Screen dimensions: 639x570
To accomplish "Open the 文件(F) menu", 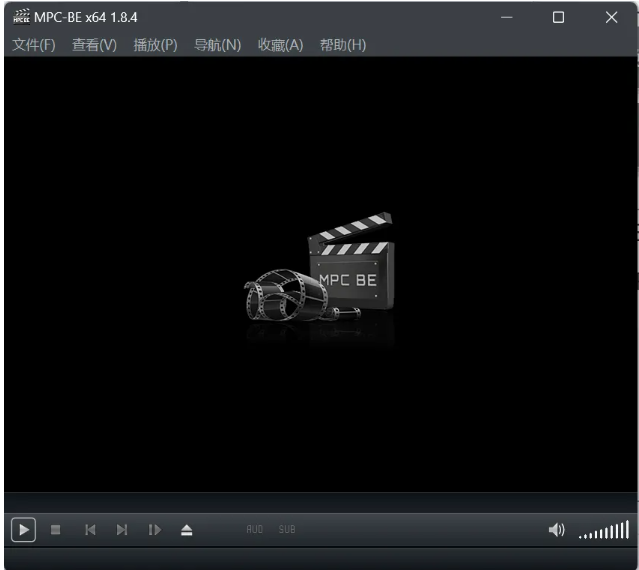I will [33, 45].
